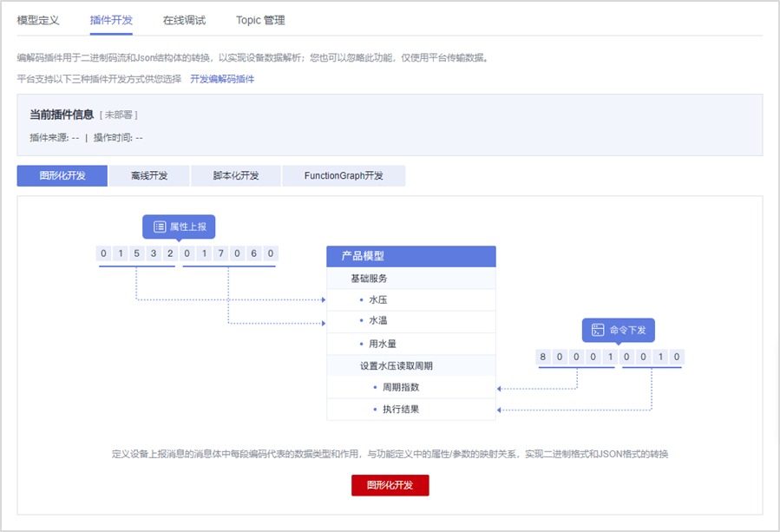
Task: Select the 插件开发 tab
Action: pos(111,20)
